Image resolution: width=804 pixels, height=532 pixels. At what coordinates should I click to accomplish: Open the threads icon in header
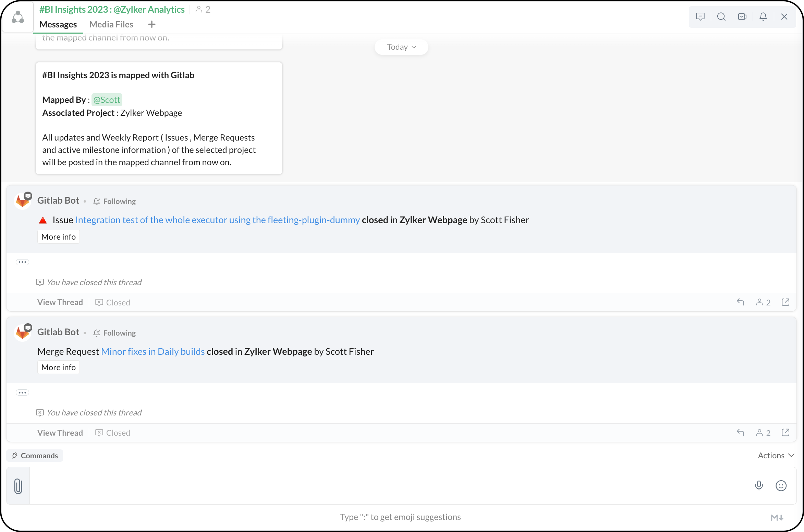tap(700, 16)
